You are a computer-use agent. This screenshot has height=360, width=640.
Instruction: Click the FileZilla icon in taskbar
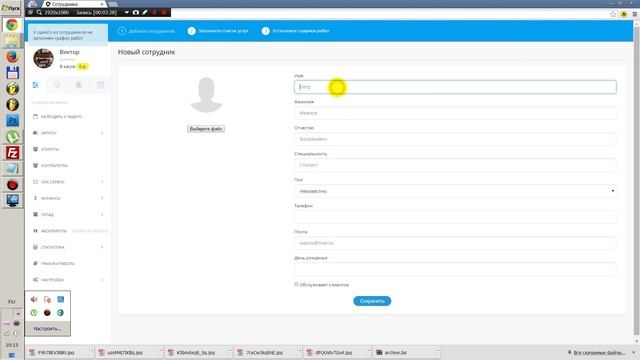pos(12,153)
